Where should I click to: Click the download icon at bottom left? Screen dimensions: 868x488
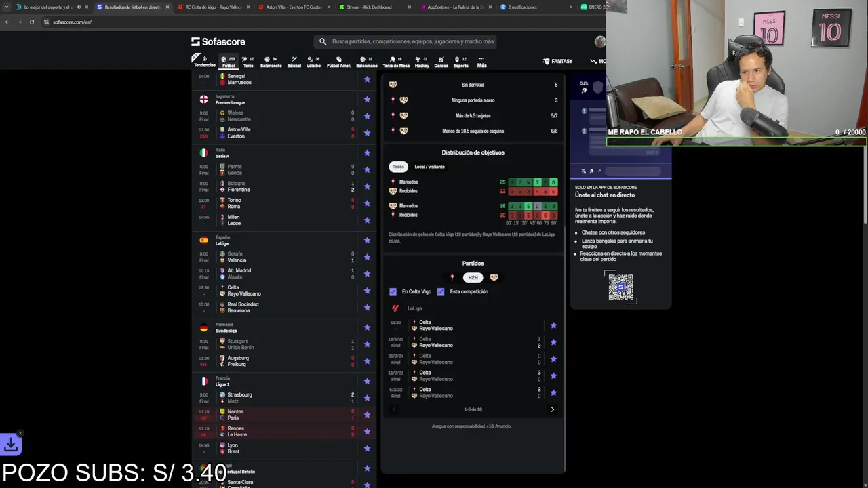tap(11, 445)
